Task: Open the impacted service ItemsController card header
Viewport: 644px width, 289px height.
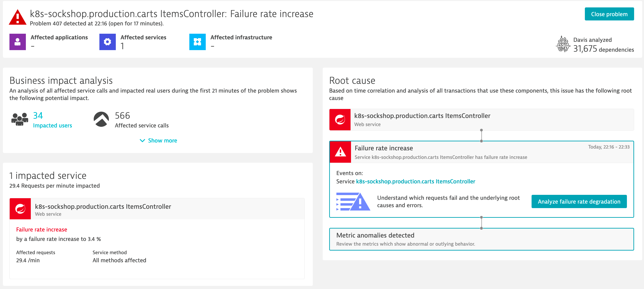Action: coord(157,209)
